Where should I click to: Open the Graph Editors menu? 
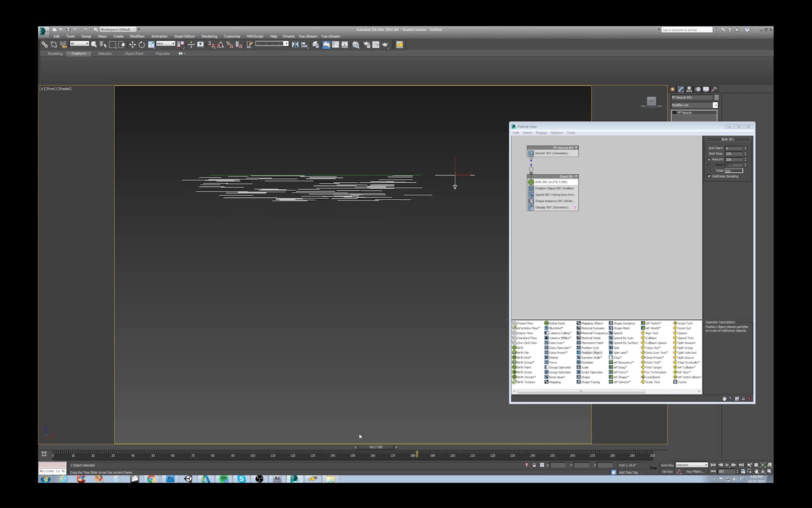coord(184,36)
